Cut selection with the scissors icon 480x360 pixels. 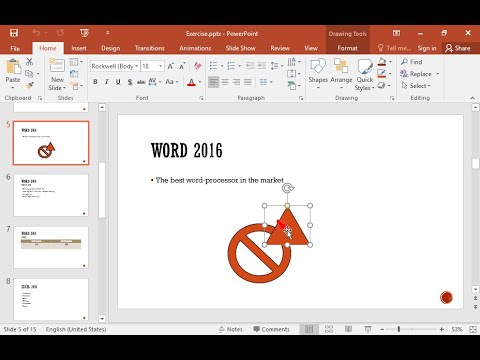pos(30,61)
